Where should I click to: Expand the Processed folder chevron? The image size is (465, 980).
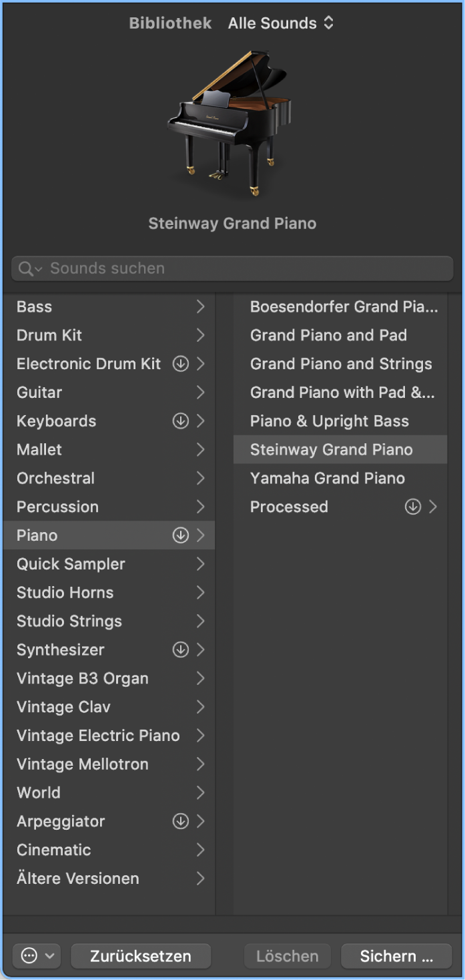coord(433,507)
